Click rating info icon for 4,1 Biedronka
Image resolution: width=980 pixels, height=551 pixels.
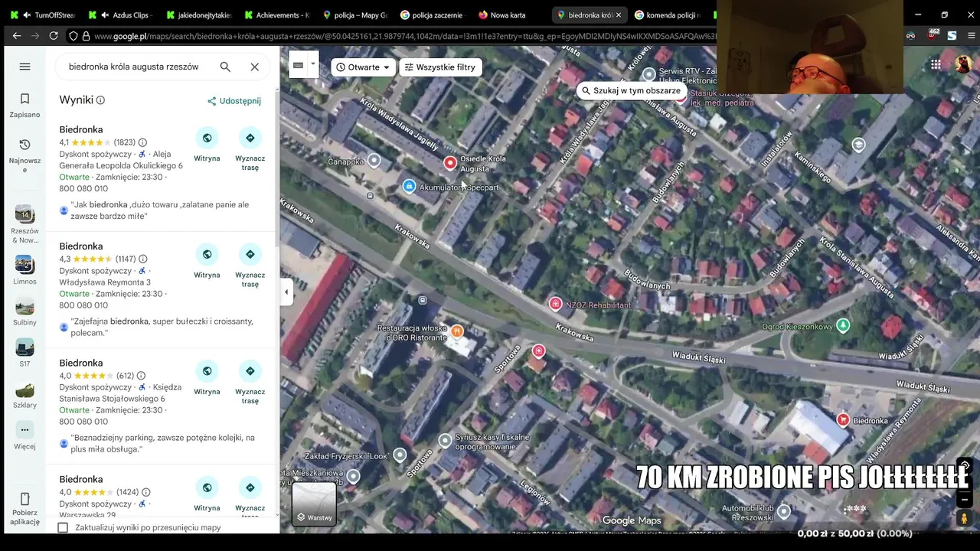[x=142, y=142]
